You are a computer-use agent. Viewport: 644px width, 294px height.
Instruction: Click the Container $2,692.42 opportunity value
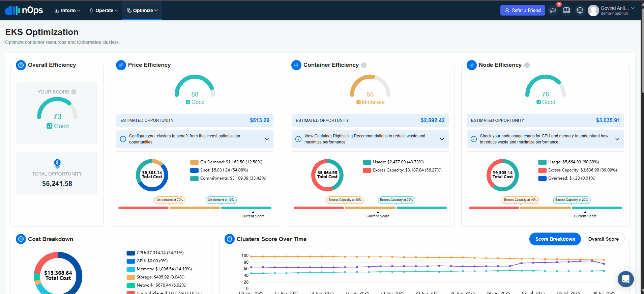click(433, 121)
